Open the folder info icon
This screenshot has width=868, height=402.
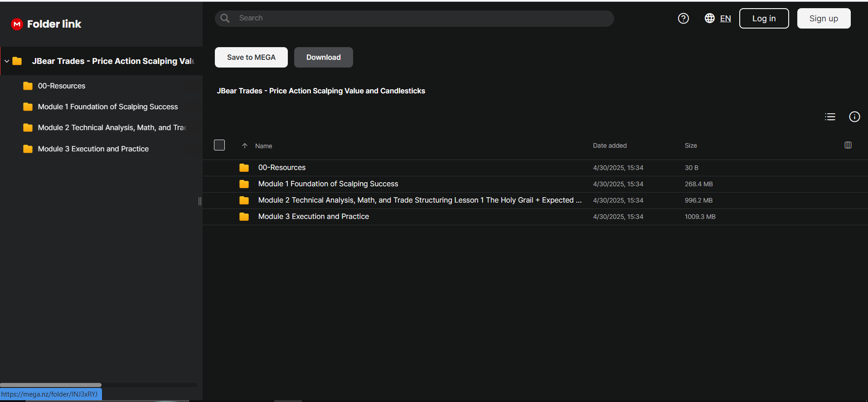click(854, 117)
